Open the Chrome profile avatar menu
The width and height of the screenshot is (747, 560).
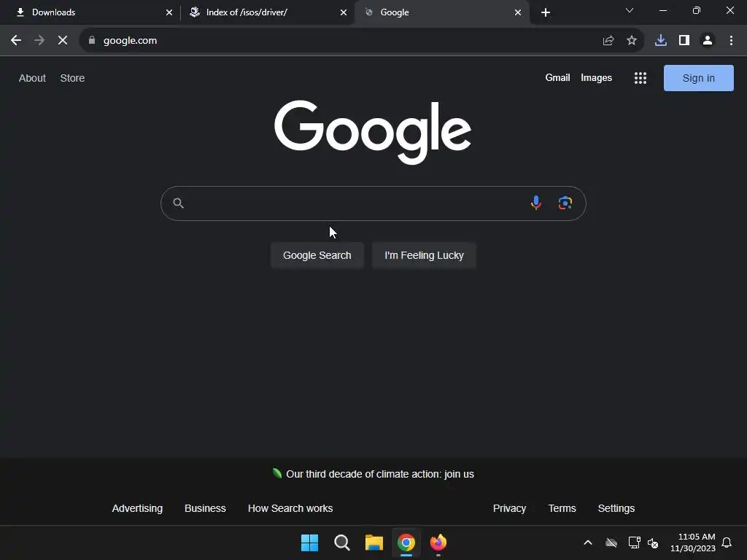click(x=708, y=41)
